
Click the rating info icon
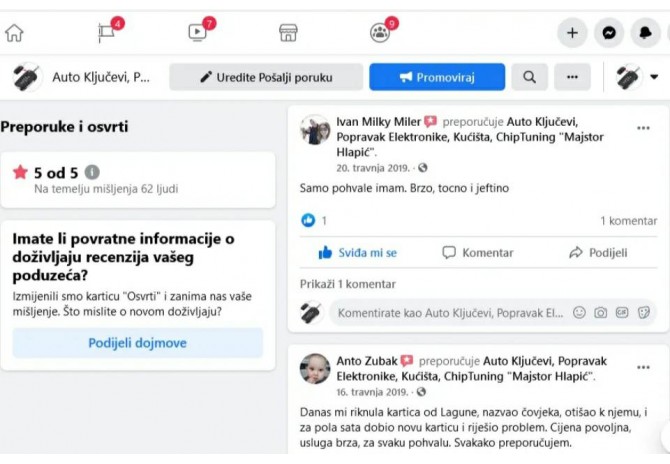[x=92, y=173]
